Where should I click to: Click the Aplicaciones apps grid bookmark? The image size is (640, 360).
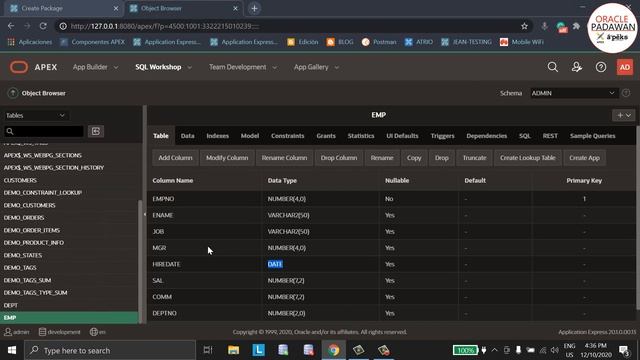pos(30,42)
